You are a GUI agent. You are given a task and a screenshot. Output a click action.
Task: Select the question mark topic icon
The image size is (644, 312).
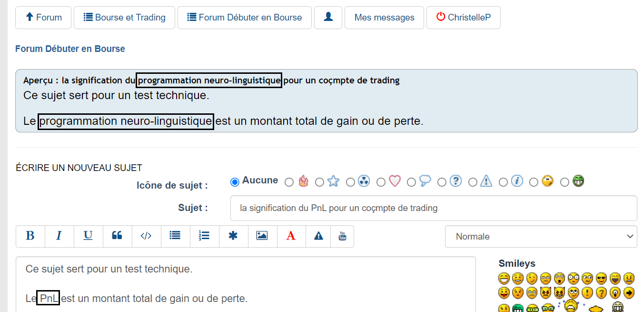(442, 182)
